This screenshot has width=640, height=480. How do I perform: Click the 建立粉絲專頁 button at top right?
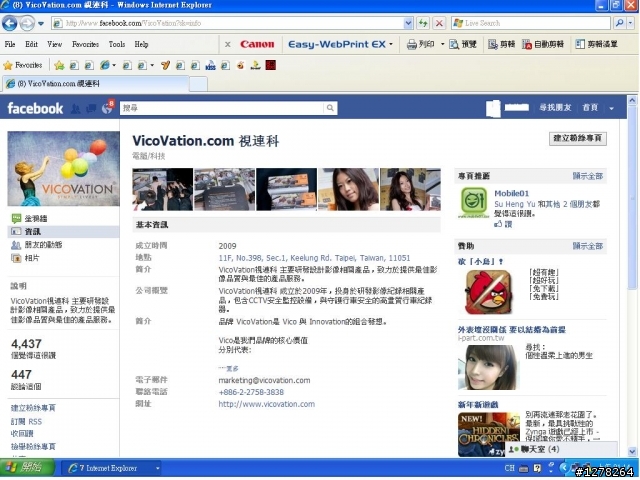[x=578, y=138]
